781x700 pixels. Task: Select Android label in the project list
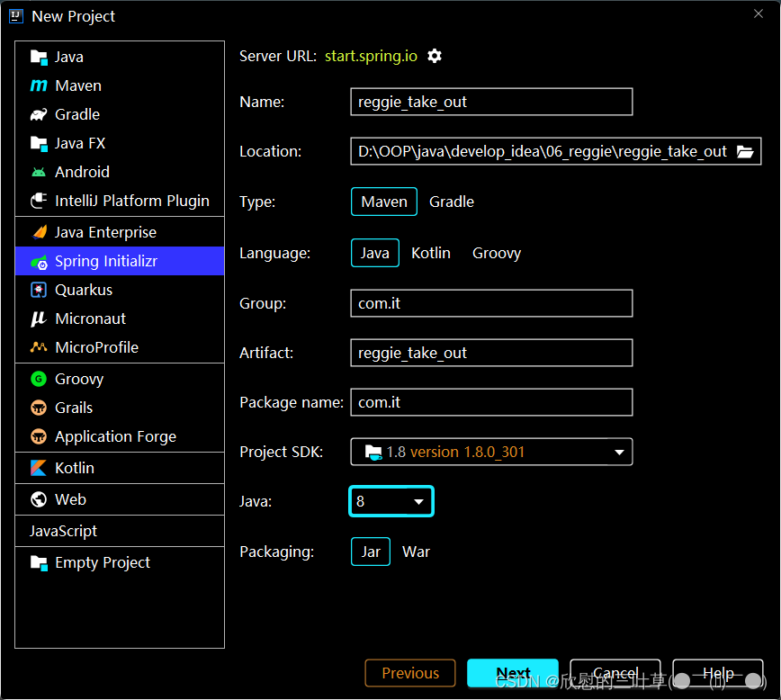[82, 173]
